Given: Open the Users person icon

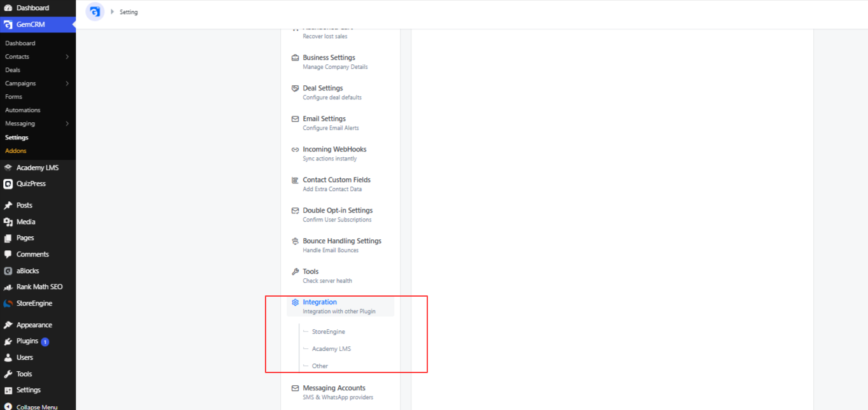Looking at the screenshot, I should click(x=8, y=358).
